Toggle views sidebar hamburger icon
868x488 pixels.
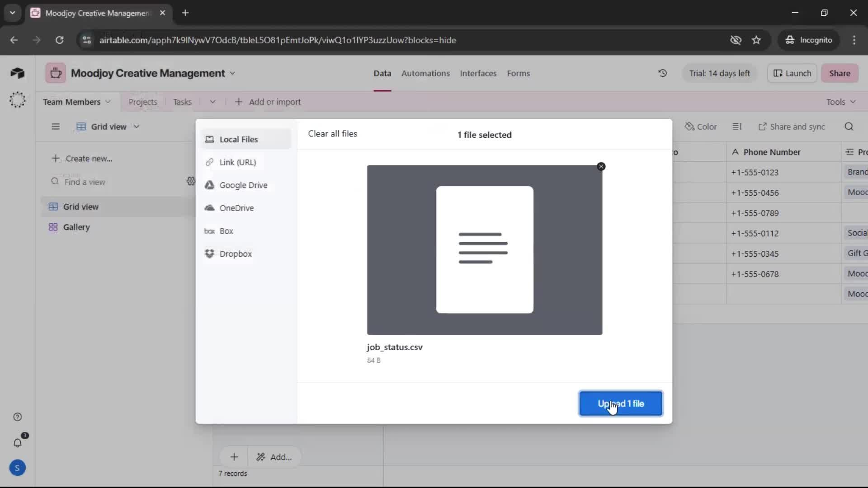tap(56, 127)
